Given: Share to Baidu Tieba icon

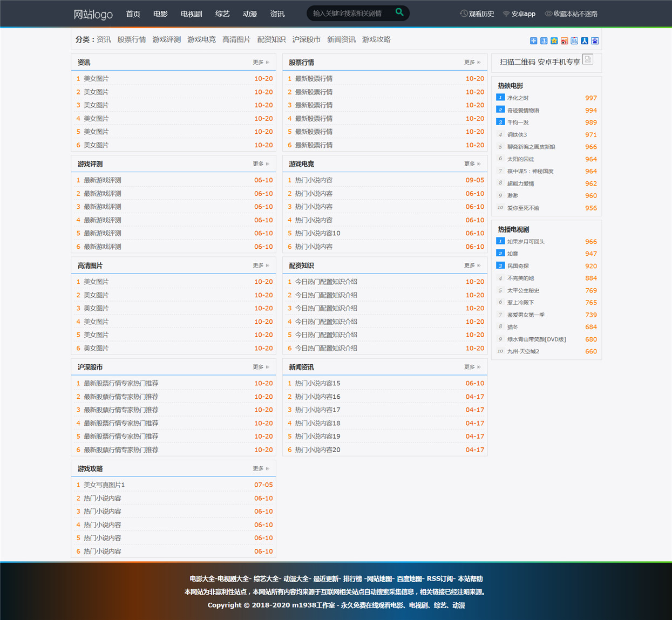Looking at the screenshot, I should [574, 40].
